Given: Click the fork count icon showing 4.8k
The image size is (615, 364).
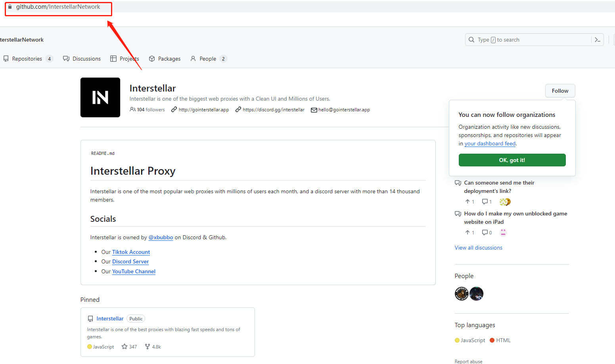Looking at the screenshot, I should tap(148, 347).
